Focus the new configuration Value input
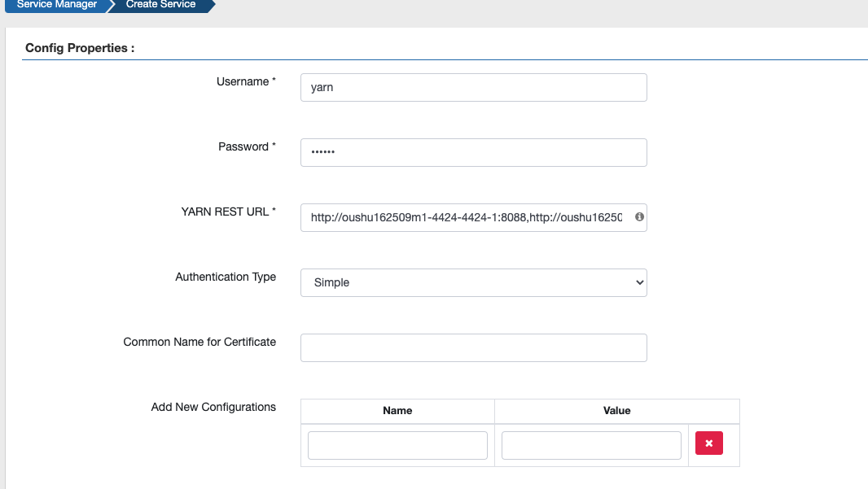868x489 pixels. pos(591,445)
